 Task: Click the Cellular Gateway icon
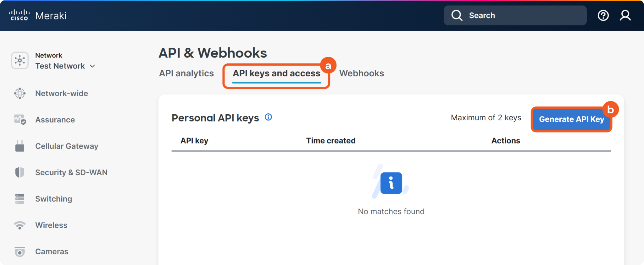tap(20, 146)
